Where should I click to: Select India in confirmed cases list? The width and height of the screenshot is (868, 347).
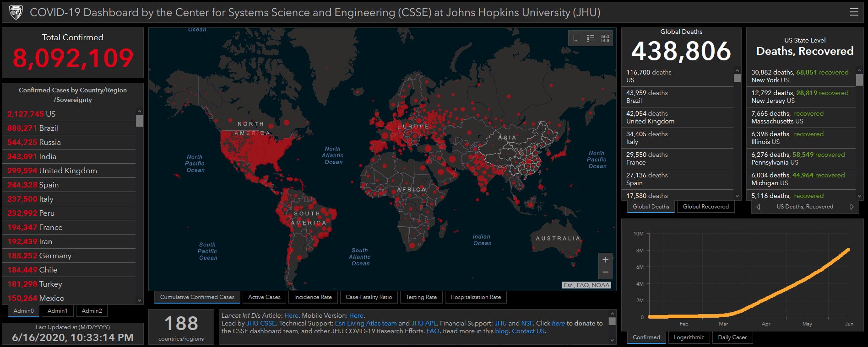pyautogui.click(x=69, y=156)
